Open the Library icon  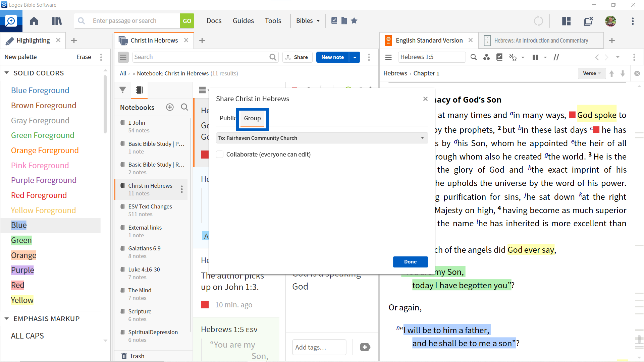click(x=57, y=21)
